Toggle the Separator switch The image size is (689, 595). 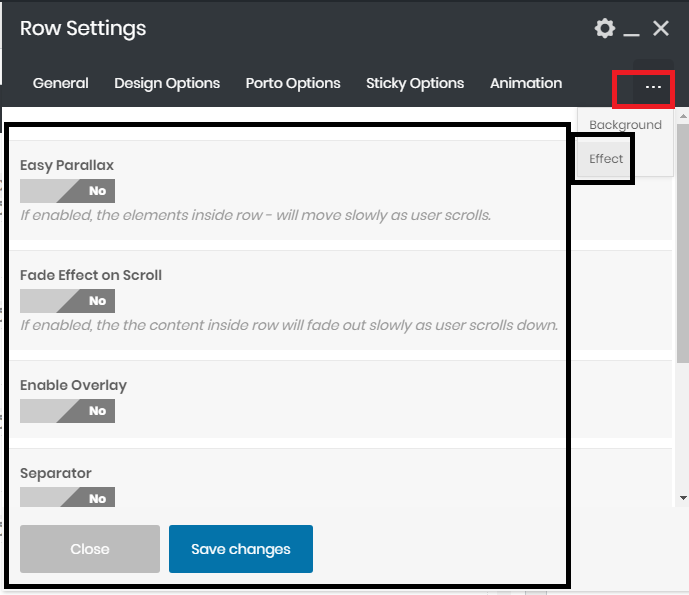point(67,497)
